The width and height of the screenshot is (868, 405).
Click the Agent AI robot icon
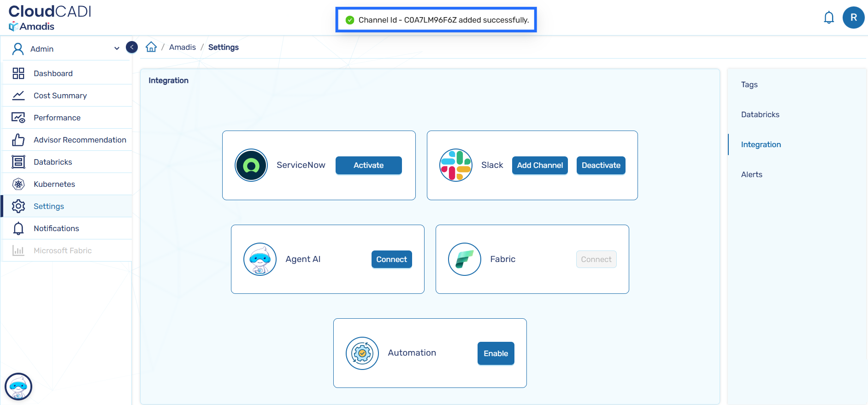click(x=260, y=259)
